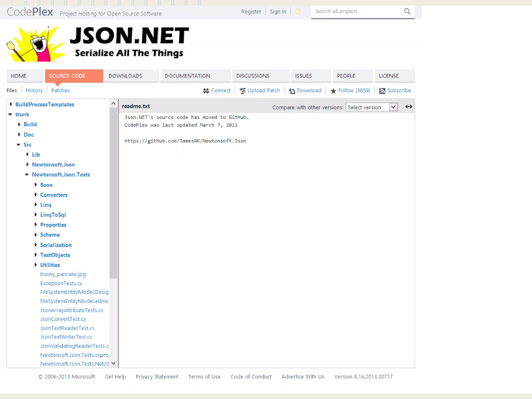This screenshot has height=399, width=532.
Task: Click the Subscribe feed icon
Action: point(382,91)
